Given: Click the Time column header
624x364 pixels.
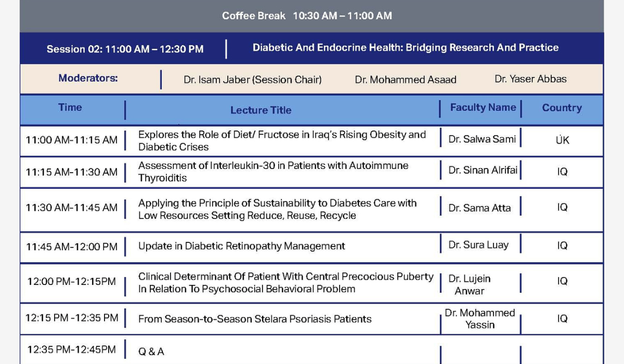Looking at the screenshot, I should click(x=70, y=108).
